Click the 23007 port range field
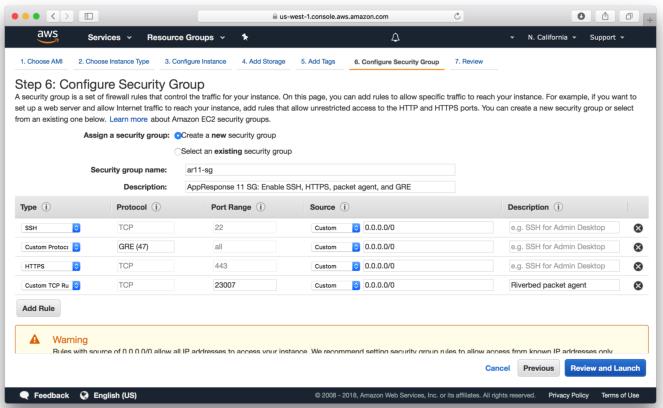The image size is (663, 408). (x=244, y=285)
